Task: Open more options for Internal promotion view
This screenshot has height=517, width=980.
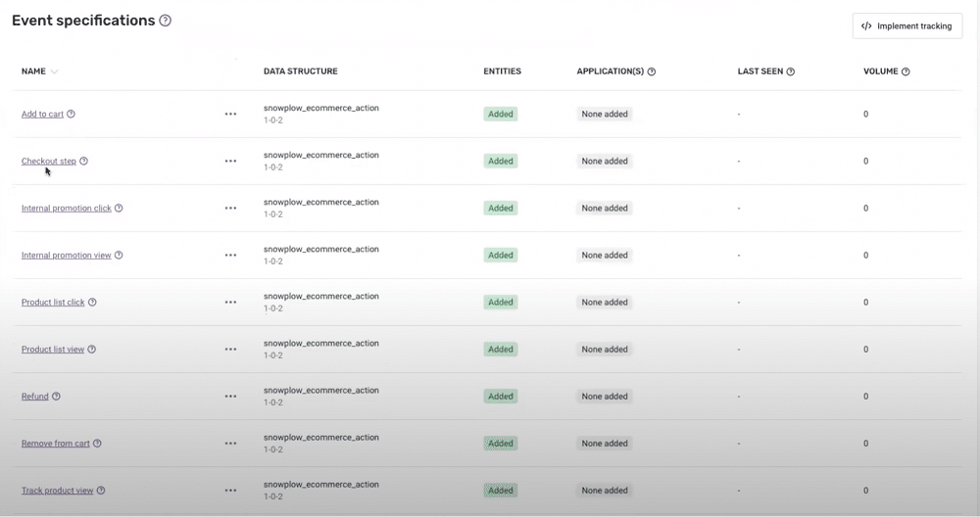Action: click(230, 256)
